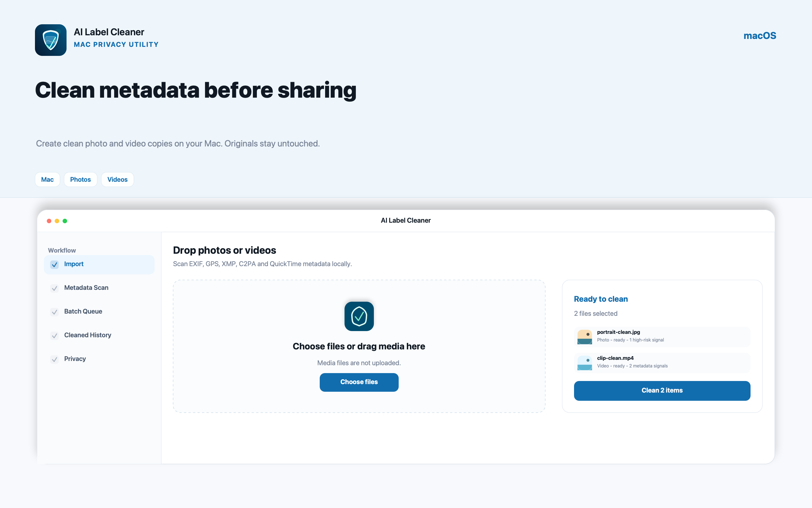This screenshot has height=508, width=812.
Task: Click 'Video - ready - 2 metadata signals' text
Action: click(632, 366)
